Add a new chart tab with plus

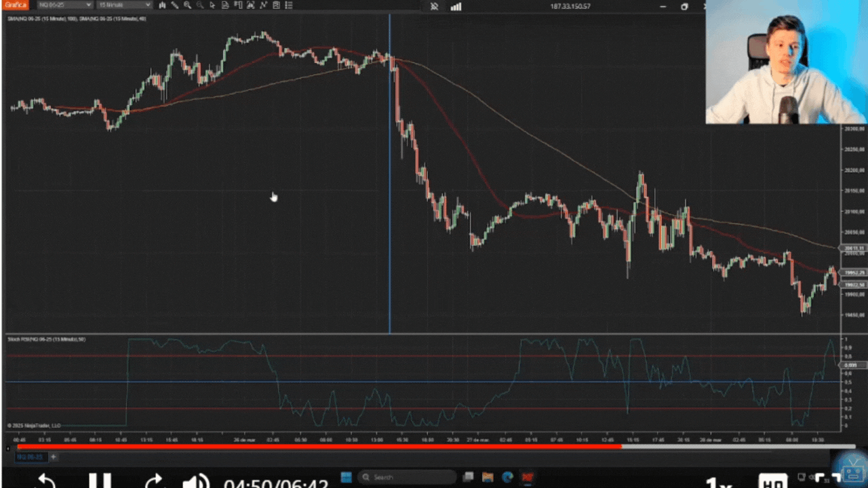click(x=54, y=457)
